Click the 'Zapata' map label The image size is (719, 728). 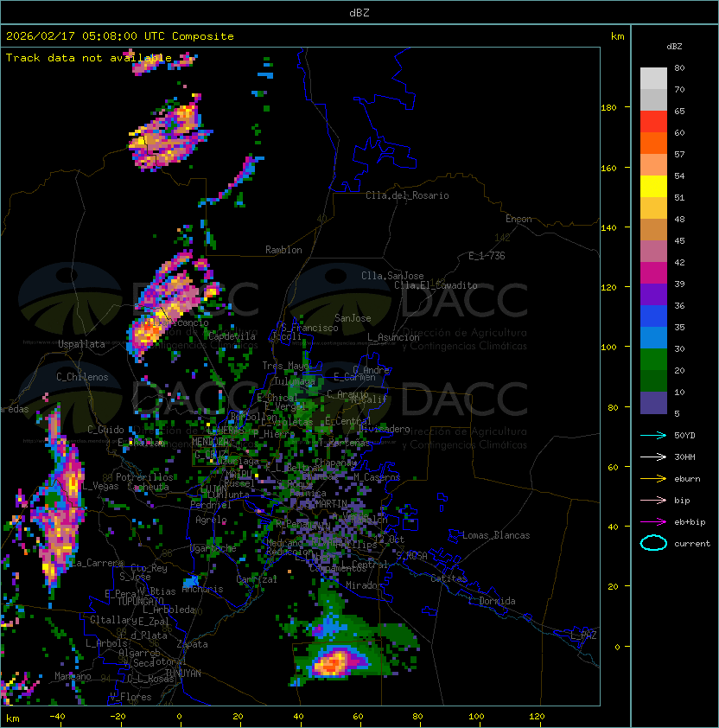(x=192, y=644)
